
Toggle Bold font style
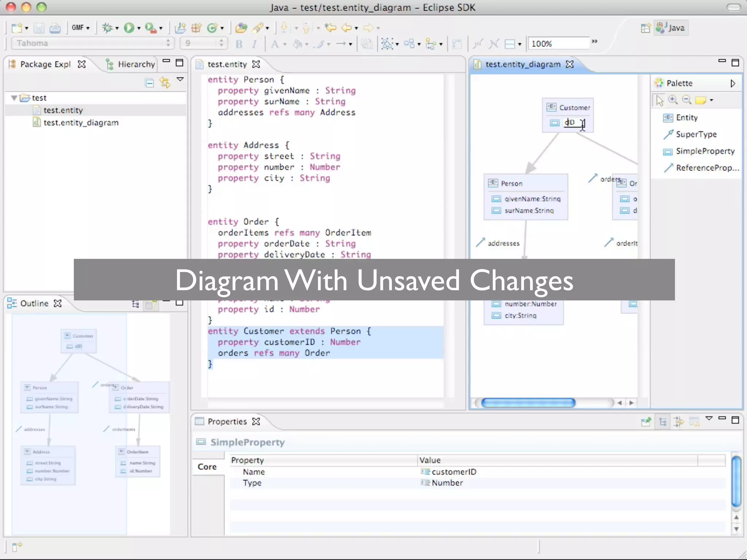pyautogui.click(x=239, y=44)
